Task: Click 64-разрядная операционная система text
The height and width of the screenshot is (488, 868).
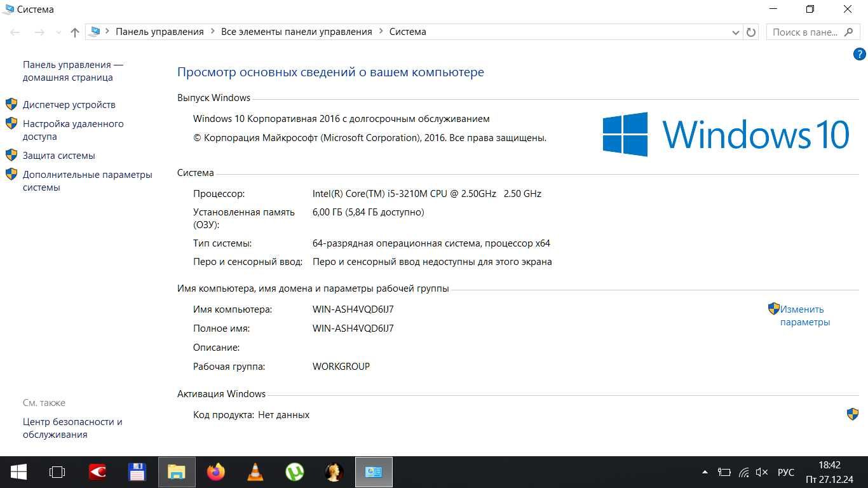Action: (431, 243)
